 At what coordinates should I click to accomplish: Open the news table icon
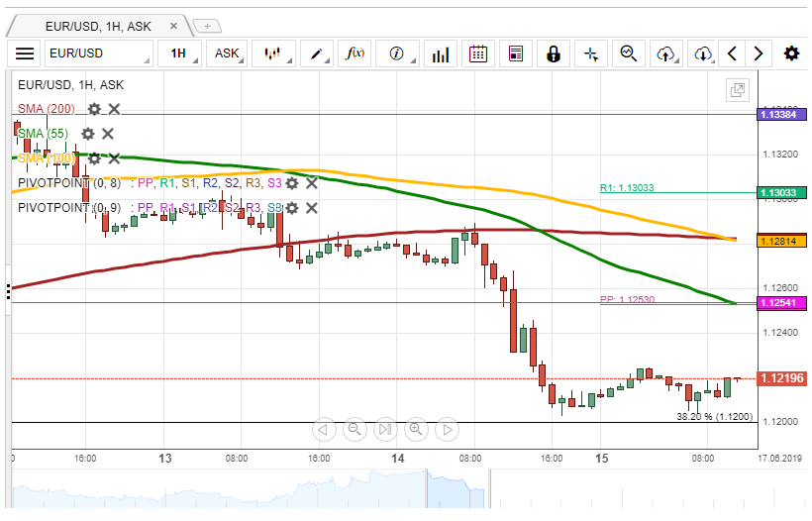(516, 53)
